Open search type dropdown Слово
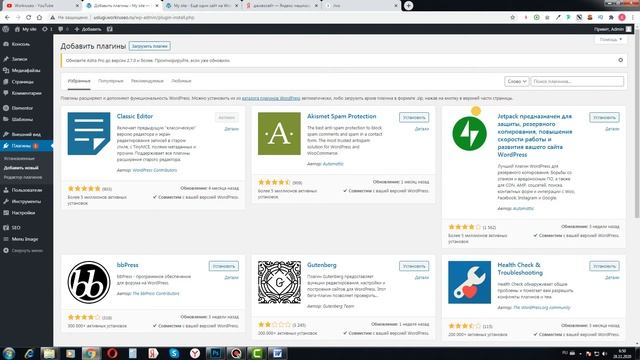This screenshot has width=640, height=360. pos(517,81)
